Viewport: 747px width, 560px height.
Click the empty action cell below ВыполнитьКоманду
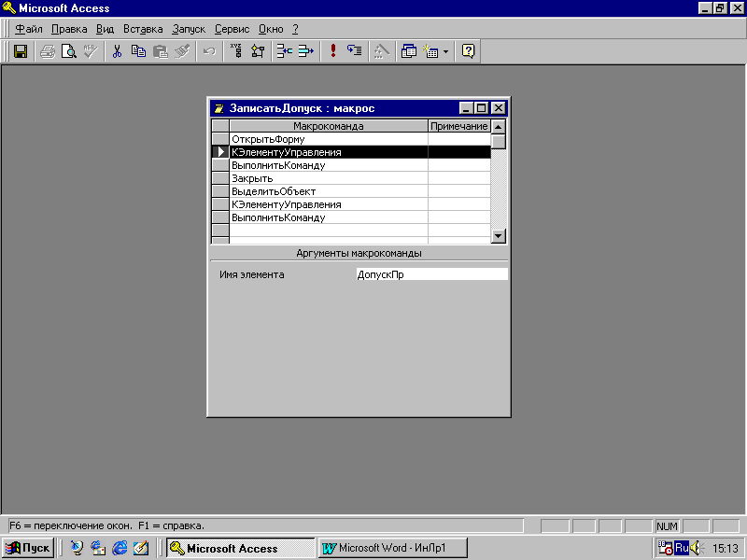(329, 231)
